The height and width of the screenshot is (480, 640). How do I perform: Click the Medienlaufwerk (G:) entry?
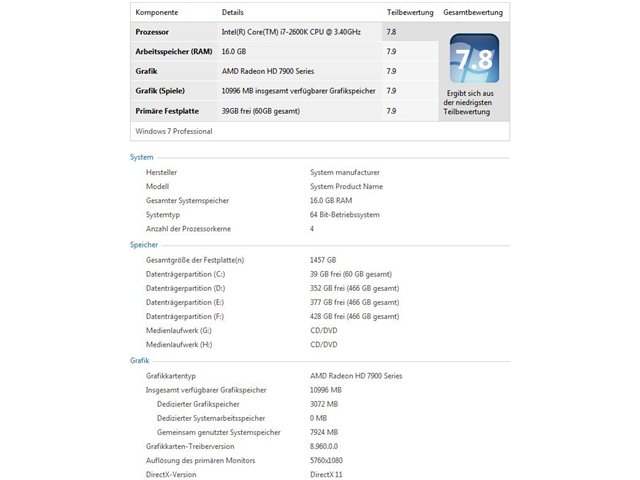179,331
